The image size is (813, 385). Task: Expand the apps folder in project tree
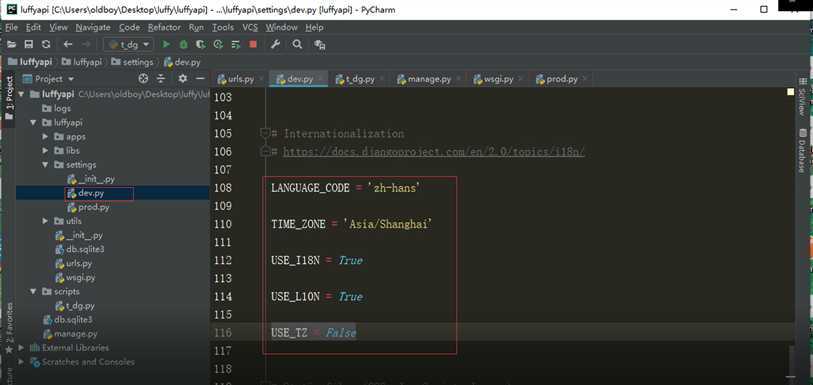click(x=45, y=137)
